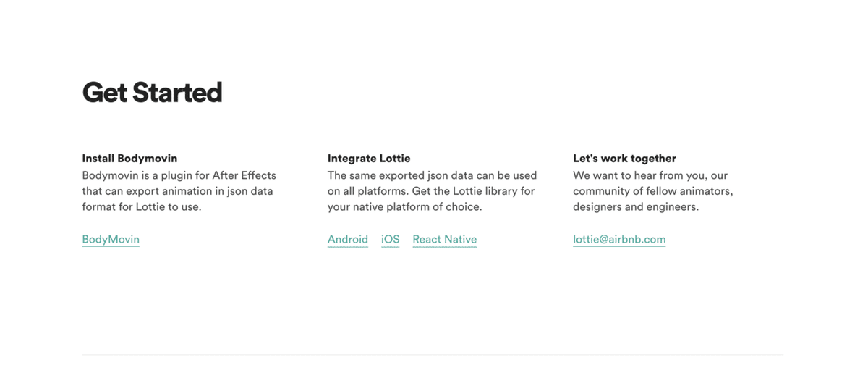Select the Let's work together heading
The height and width of the screenshot is (365, 868).
[624, 158]
